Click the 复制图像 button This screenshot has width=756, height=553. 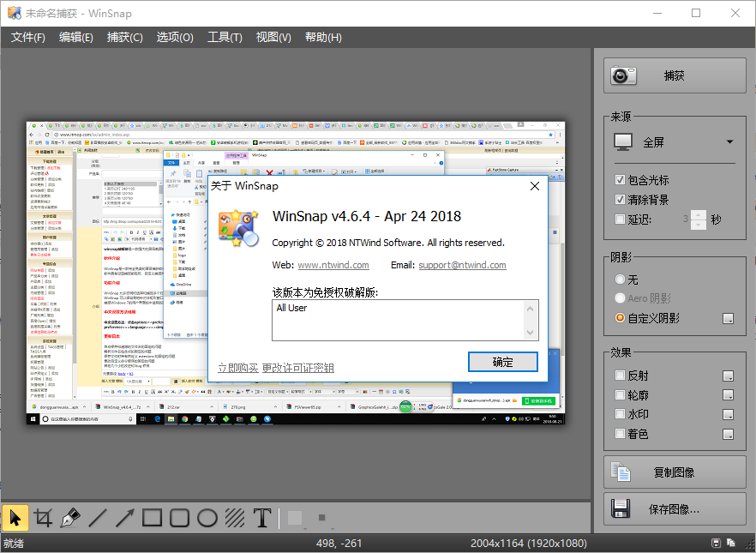click(675, 472)
